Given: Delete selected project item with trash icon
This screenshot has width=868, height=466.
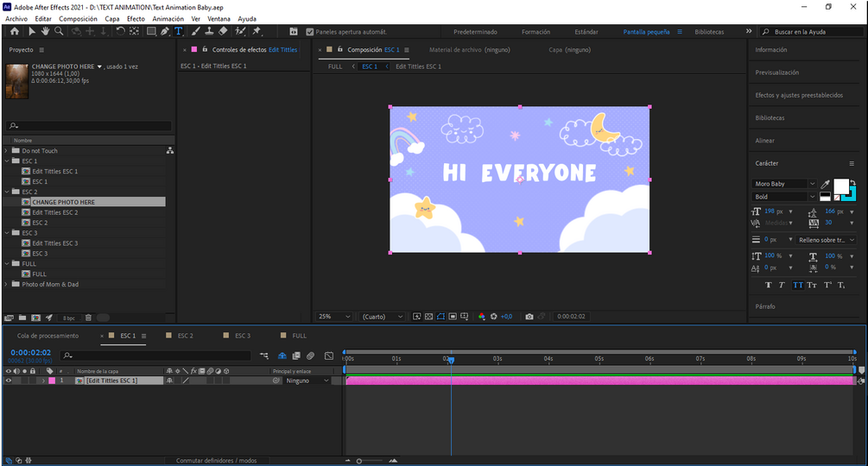Looking at the screenshot, I should tap(88, 318).
